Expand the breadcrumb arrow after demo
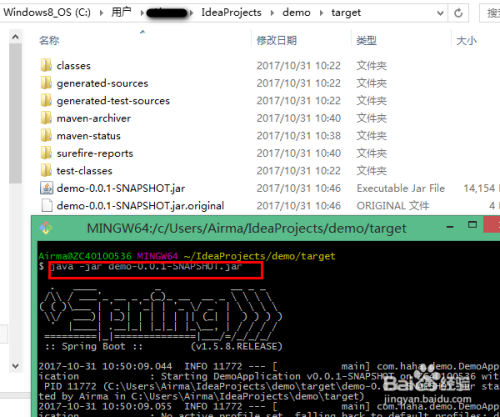The height and width of the screenshot is (417, 500). 321,13
